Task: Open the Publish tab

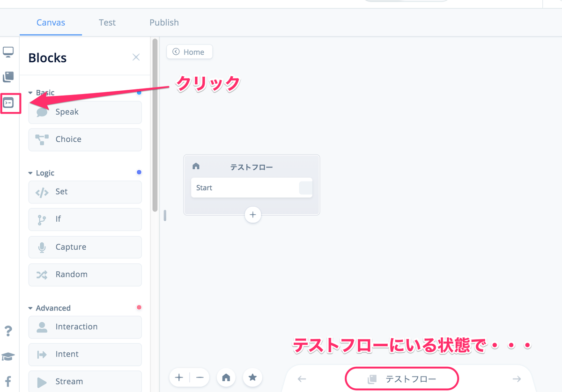Action: click(164, 22)
